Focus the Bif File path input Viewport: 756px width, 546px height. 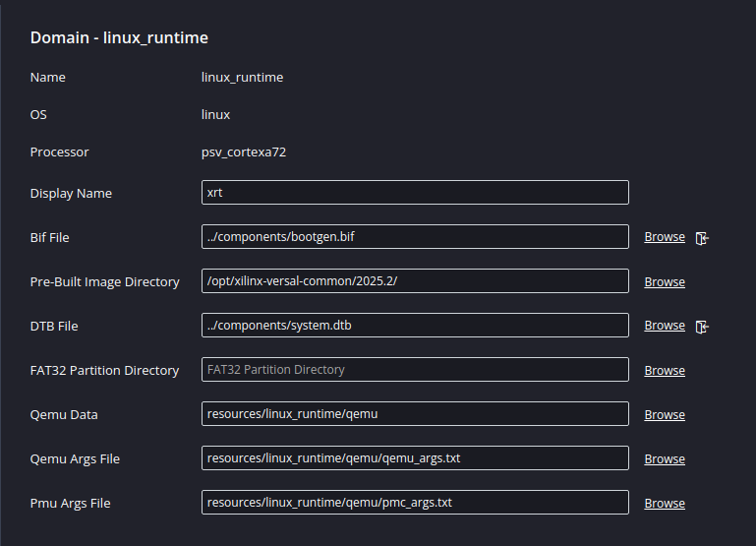pyautogui.click(x=414, y=237)
